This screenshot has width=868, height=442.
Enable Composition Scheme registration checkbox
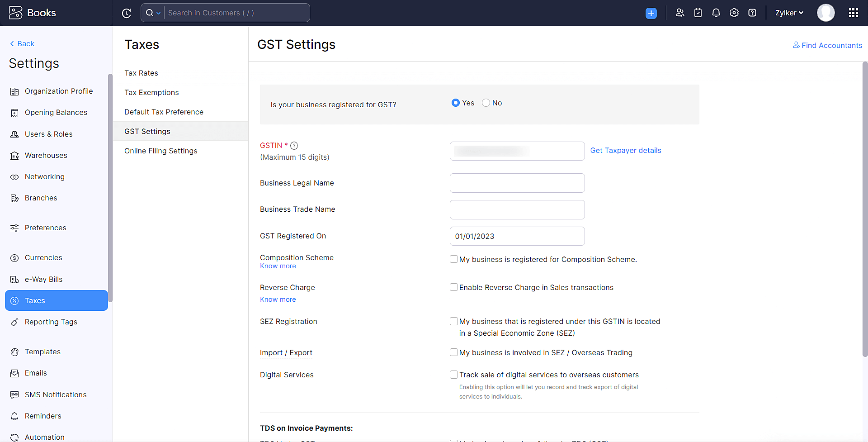click(454, 259)
